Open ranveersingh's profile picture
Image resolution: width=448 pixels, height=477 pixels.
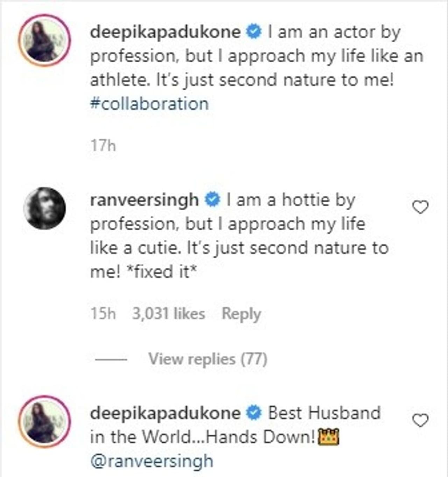tap(44, 208)
